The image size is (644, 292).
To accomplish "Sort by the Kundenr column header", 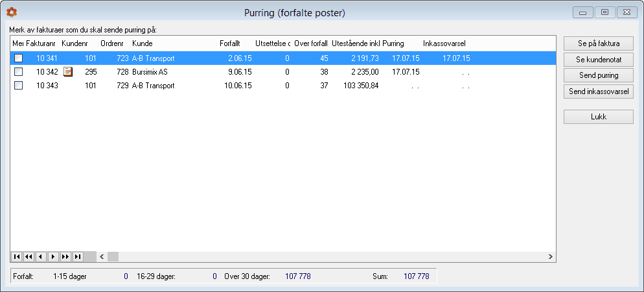I will [x=75, y=43].
